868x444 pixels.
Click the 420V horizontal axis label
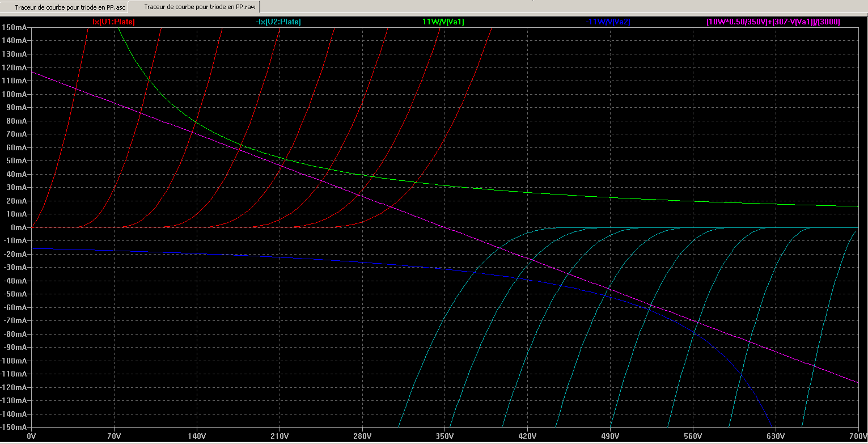tap(528, 436)
